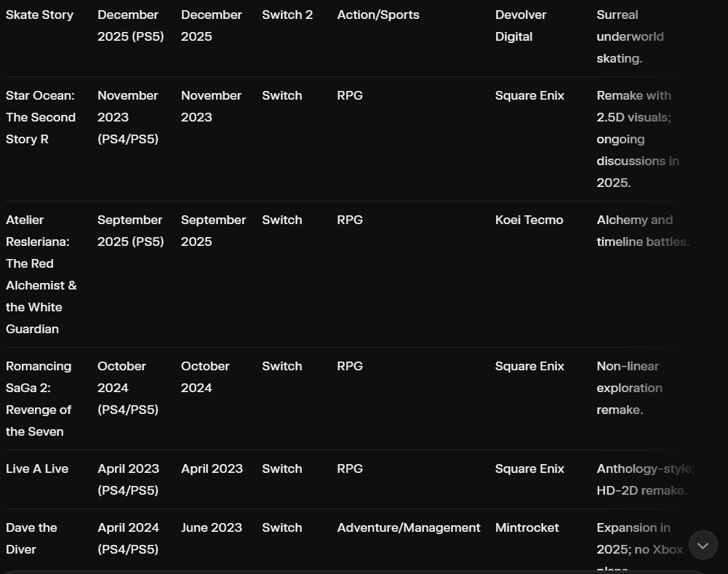This screenshot has height=574, width=728.
Task: Select the Star Ocean: The Second Story R cell
Action: pyautogui.click(x=41, y=117)
